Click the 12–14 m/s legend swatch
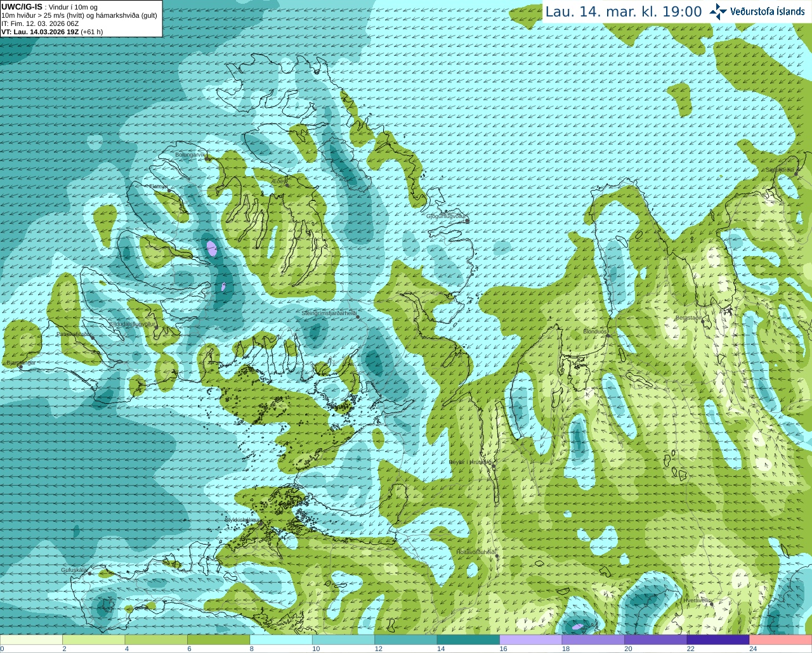The image size is (812, 653). tap(406, 640)
